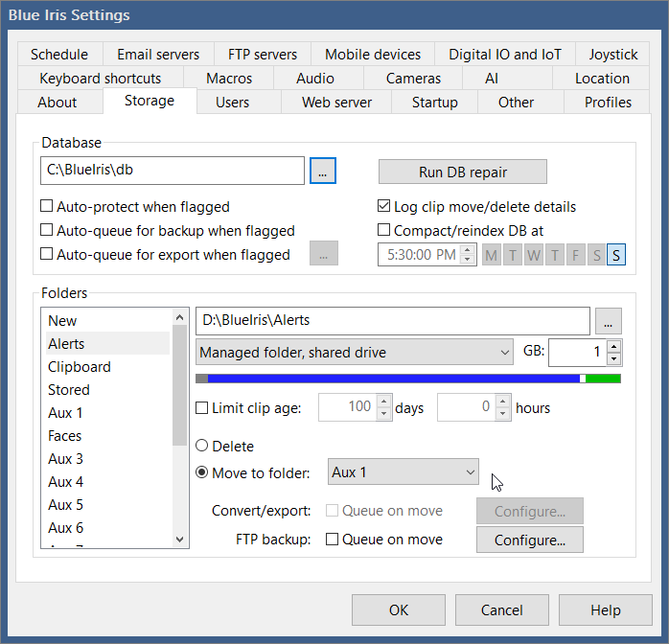Image resolution: width=669 pixels, height=644 pixels.
Task: Toggle the W (Wednesday) day button
Action: tap(533, 255)
